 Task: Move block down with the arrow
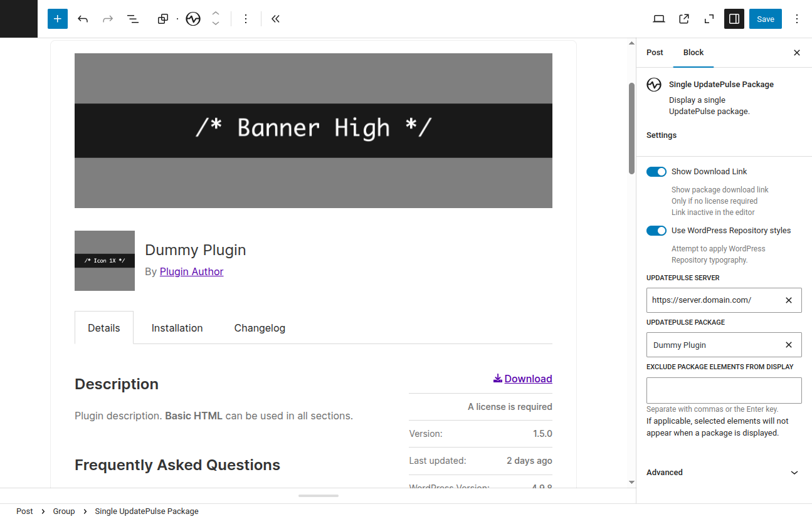click(216, 24)
